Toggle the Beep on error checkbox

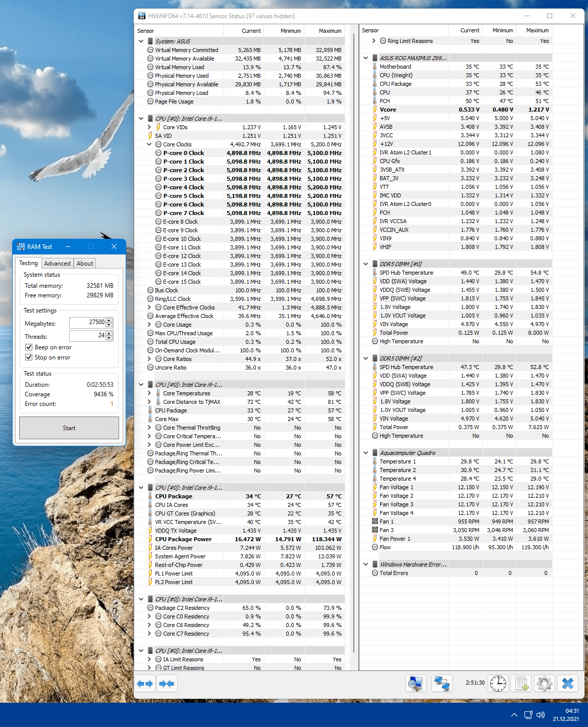coord(29,347)
